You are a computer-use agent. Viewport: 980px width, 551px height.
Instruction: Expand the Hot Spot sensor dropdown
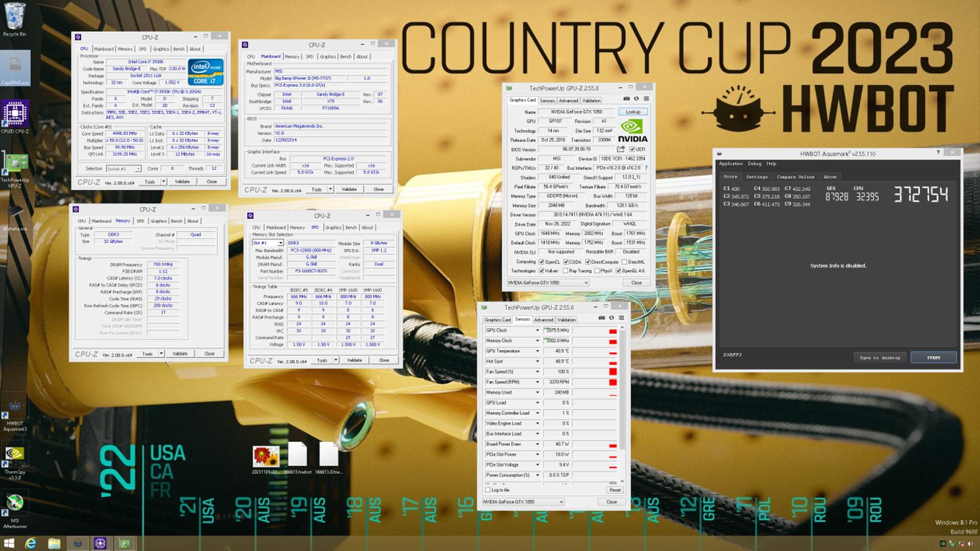pos(537,362)
